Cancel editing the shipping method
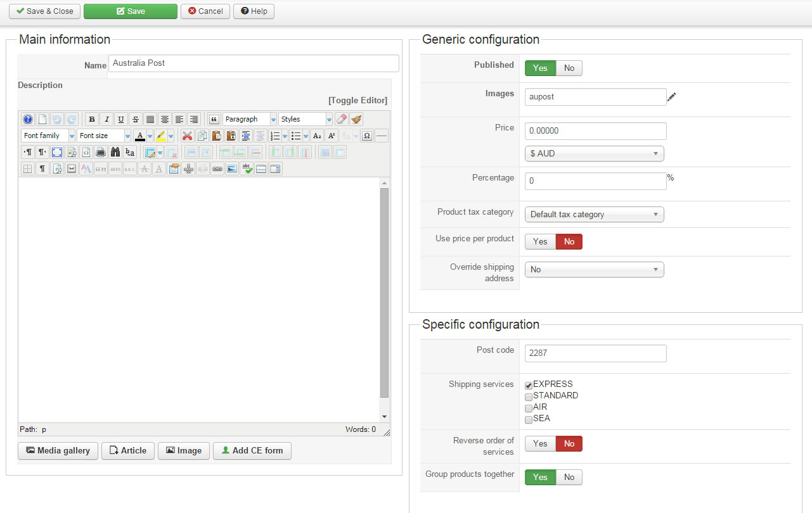Screen dimensions: 812x513 coord(205,11)
